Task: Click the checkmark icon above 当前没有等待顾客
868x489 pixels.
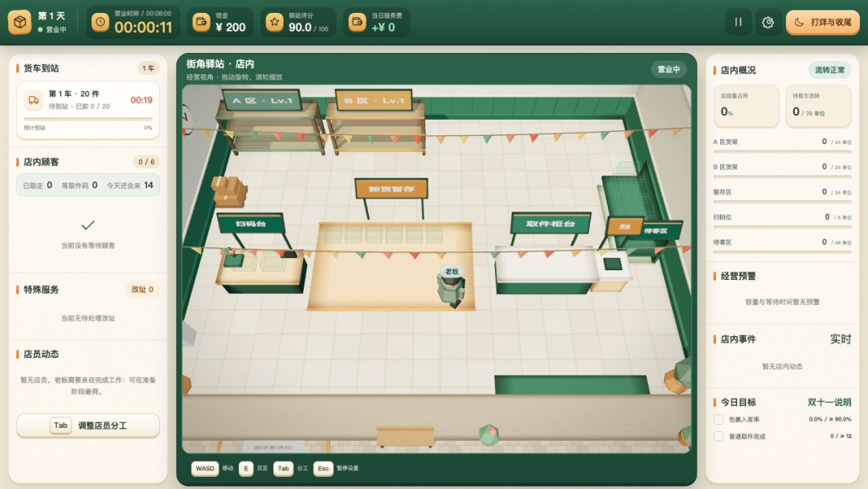Action: (88, 225)
